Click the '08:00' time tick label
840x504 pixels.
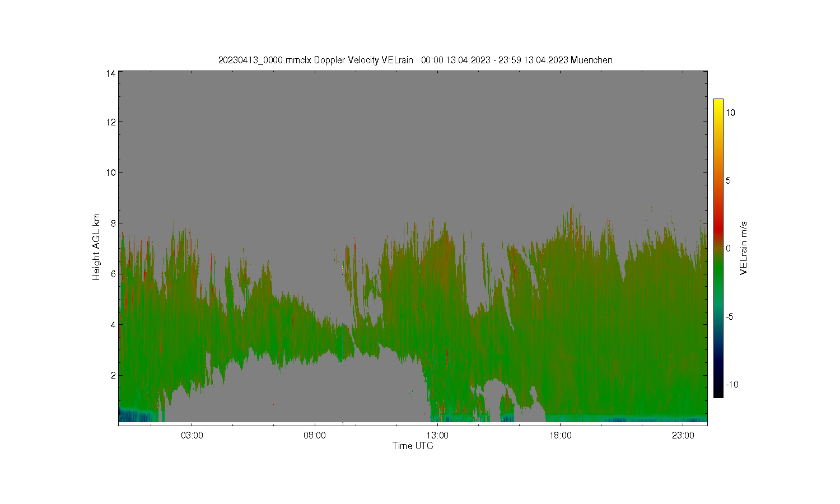(315, 435)
